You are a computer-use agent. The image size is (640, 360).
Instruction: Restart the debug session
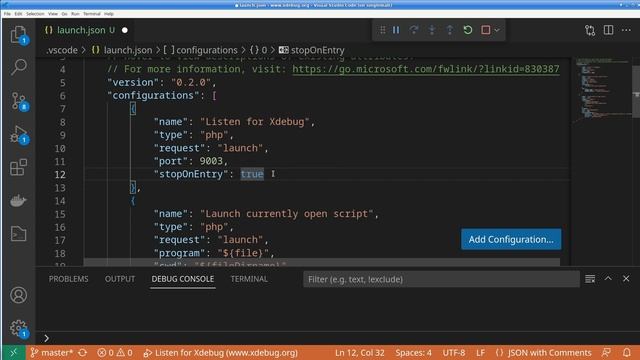[x=468, y=30]
